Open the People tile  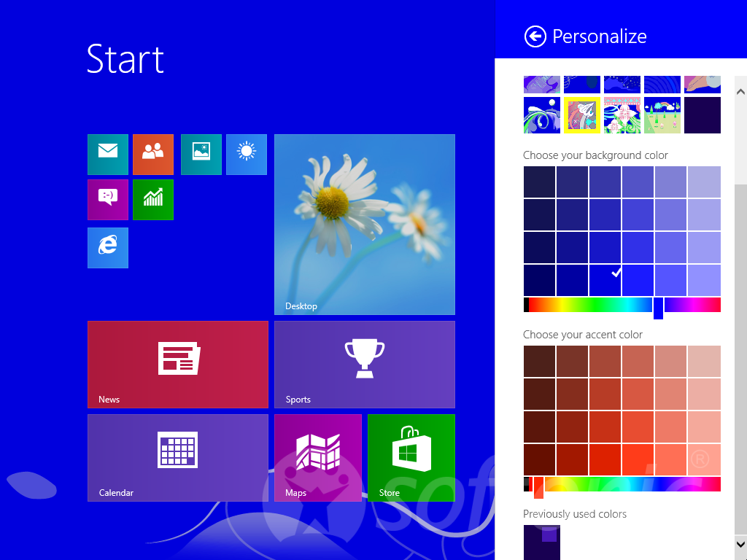pyautogui.click(x=153, y=154)
